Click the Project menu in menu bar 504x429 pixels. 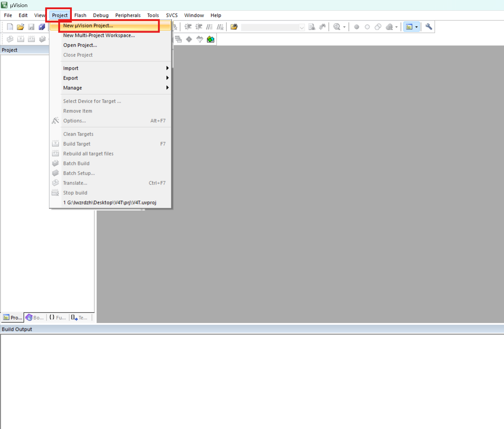[60, 15]
